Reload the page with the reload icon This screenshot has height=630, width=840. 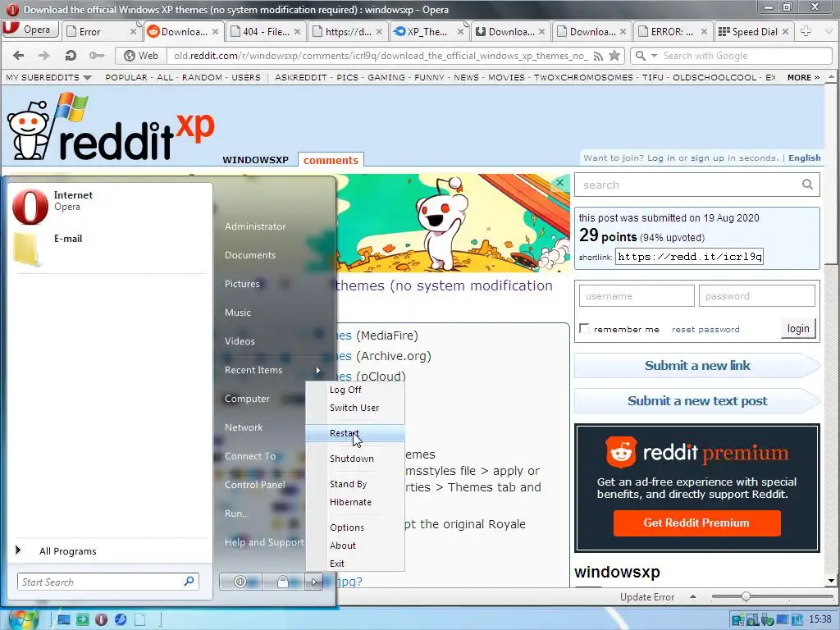pos(71,55)
